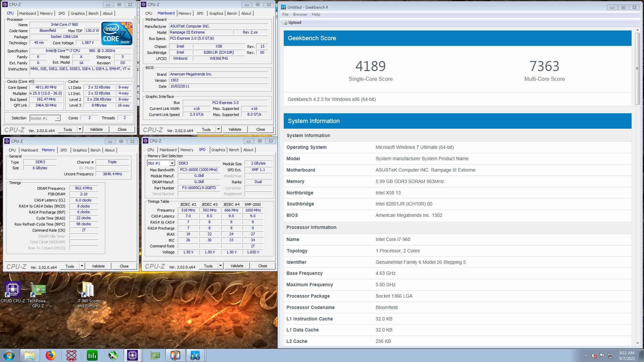Expand Tools arrow in the Memory CPU-Z window

(82, 266)
